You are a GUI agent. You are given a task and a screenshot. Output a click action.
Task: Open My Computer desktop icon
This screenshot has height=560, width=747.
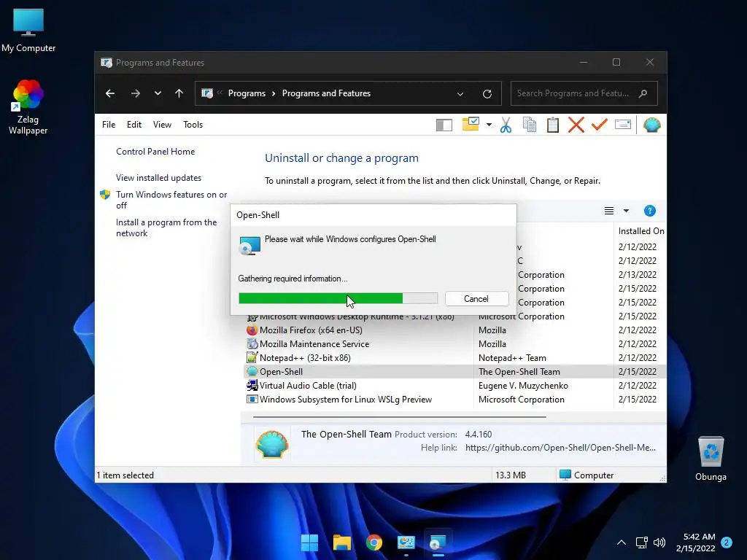28,31
